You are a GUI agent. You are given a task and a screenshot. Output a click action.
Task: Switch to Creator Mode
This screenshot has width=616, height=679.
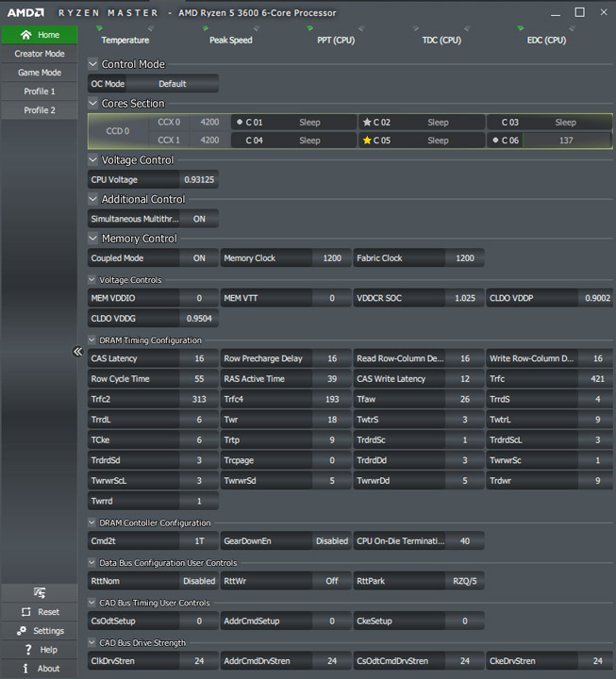[x=40, y=54]
